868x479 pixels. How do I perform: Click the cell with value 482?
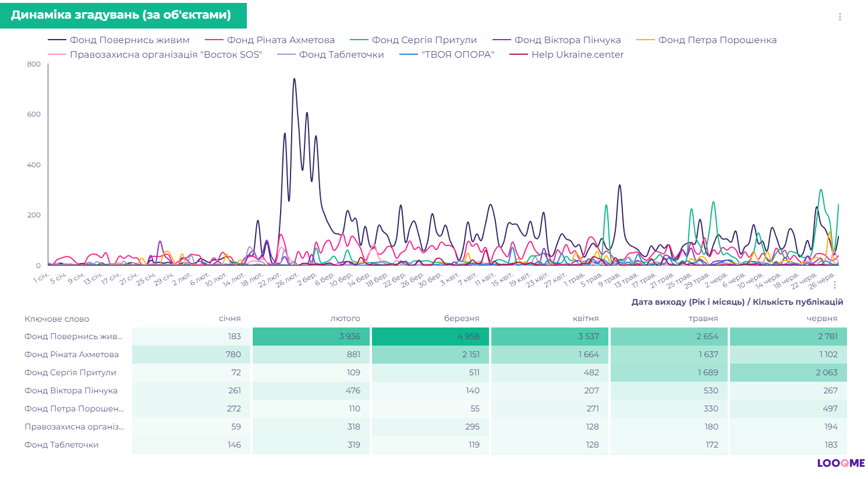pos(550,372)
